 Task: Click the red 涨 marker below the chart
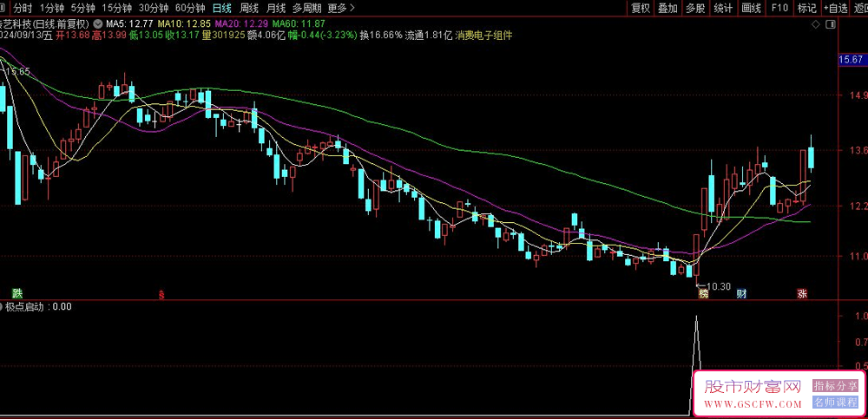[x=802, y=293]
